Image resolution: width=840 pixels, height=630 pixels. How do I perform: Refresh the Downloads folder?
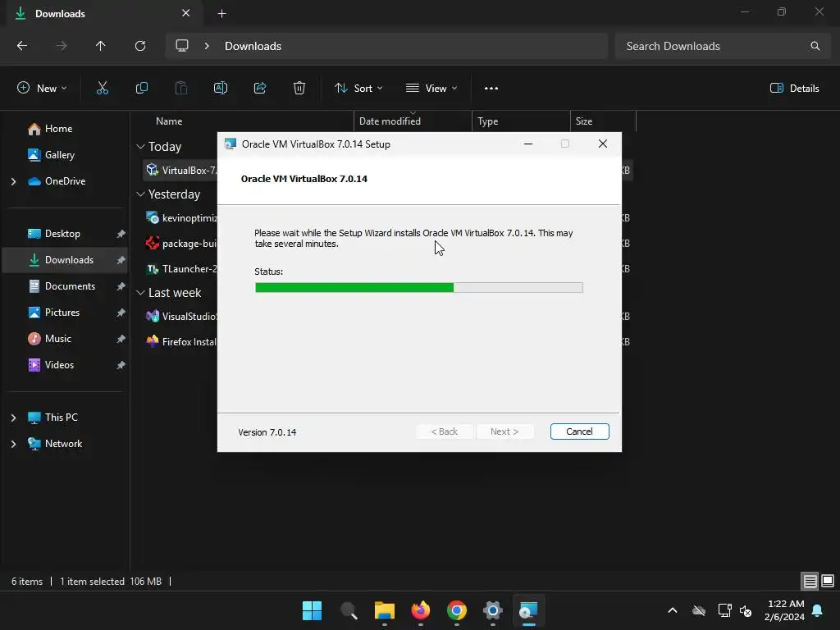140,46
